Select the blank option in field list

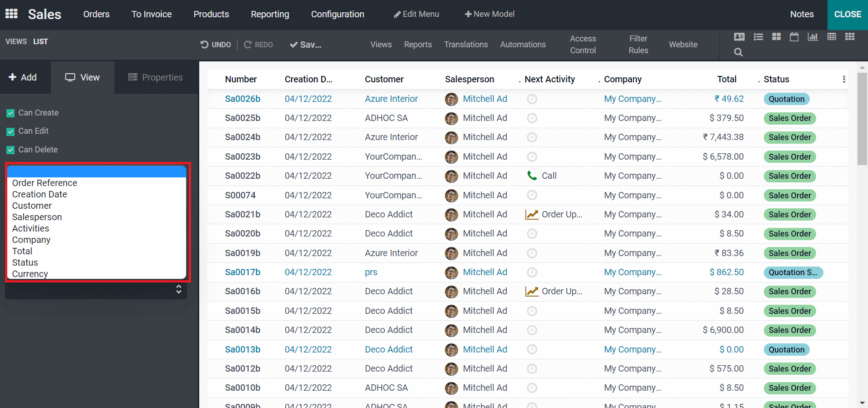point(96,171)
